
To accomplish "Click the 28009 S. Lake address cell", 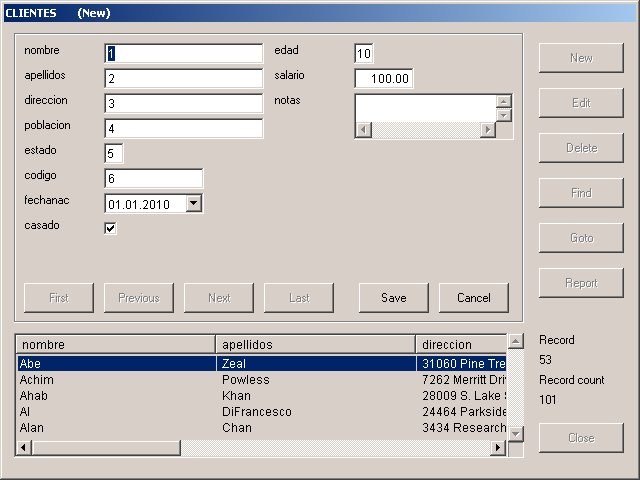I will pos(461,396).
